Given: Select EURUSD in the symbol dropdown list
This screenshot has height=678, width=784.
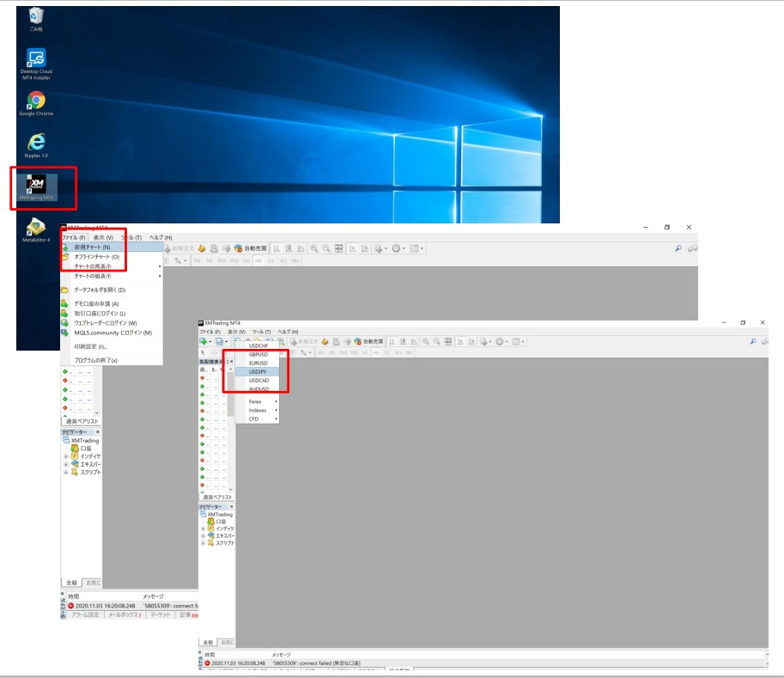Looking at the screenshot, I should pyautogui.click(x=257, y=363).
